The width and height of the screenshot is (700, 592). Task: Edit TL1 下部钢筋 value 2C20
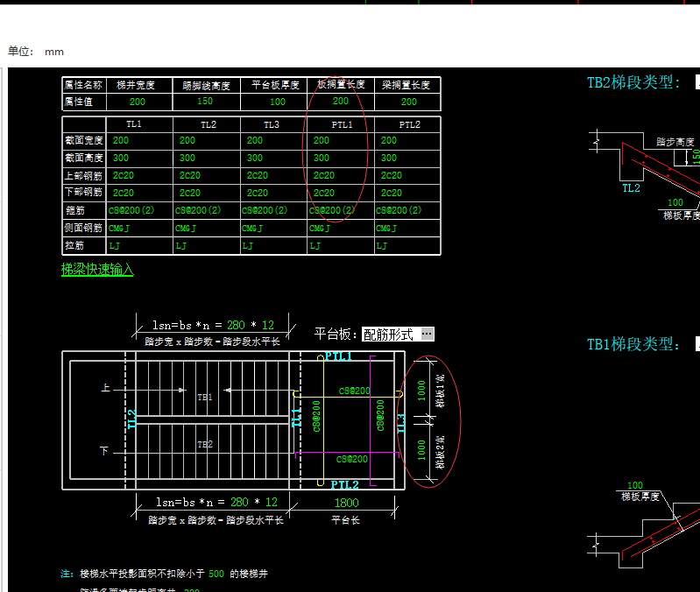(x=124, y=194)
